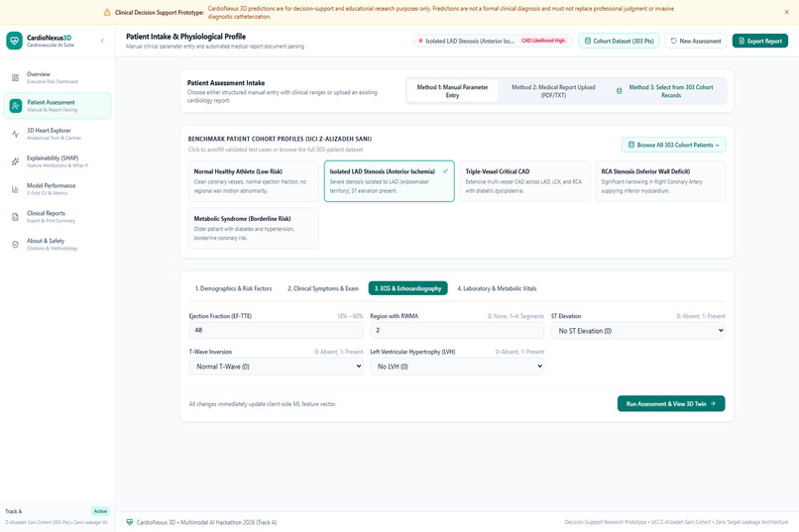Switch to Method 1: Manual Parameter Entry
799x532 pixels.
[x=452, y=91]
